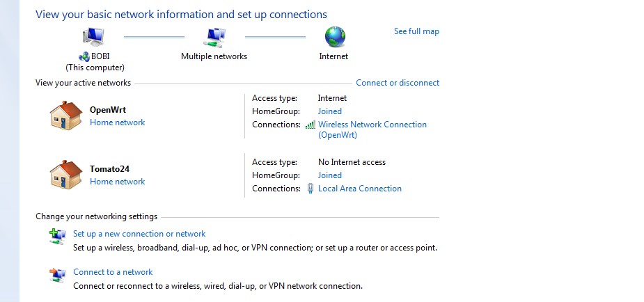
Task: Open Wireless Network Connection (OpenWrt) link
Action: point(372,125)
